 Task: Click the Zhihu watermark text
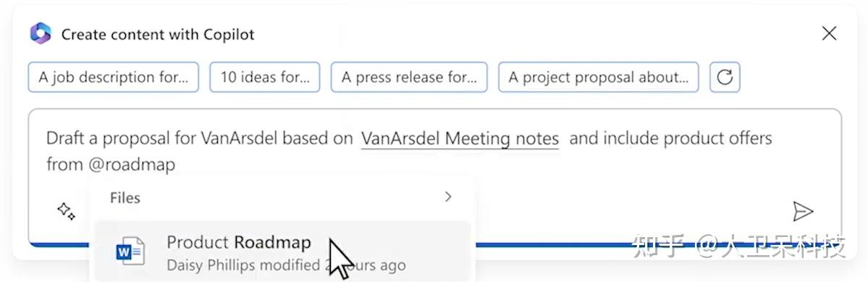[740, 246]
